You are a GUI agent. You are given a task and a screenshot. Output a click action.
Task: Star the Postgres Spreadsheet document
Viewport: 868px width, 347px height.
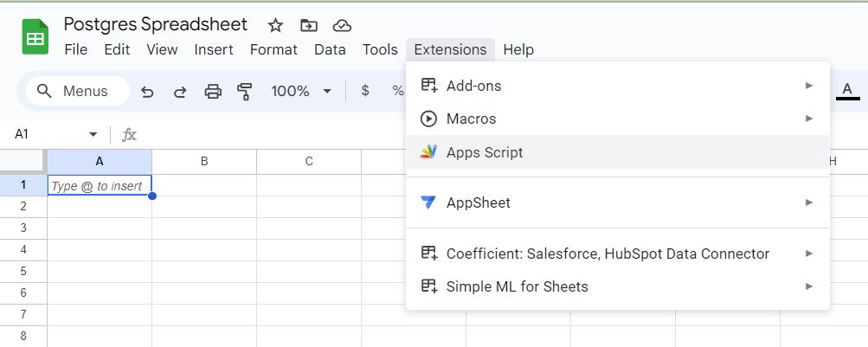click(x=275, y=25)
